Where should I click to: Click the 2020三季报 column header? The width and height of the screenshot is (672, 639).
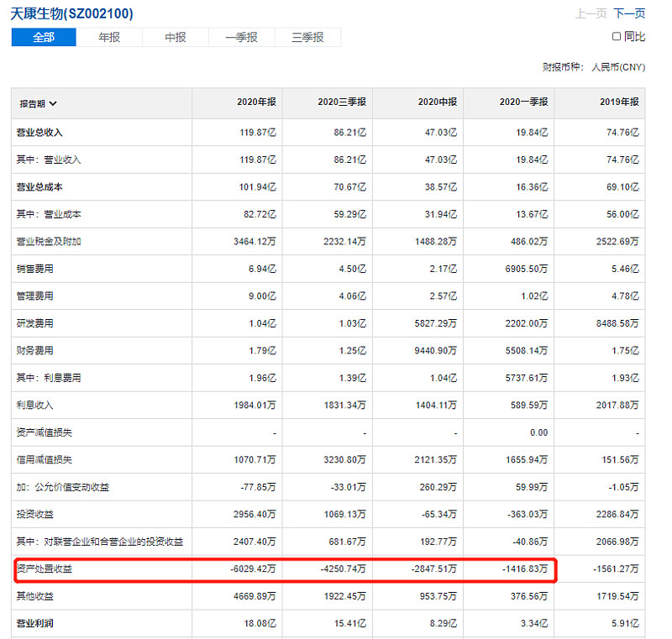click(342, 102)
